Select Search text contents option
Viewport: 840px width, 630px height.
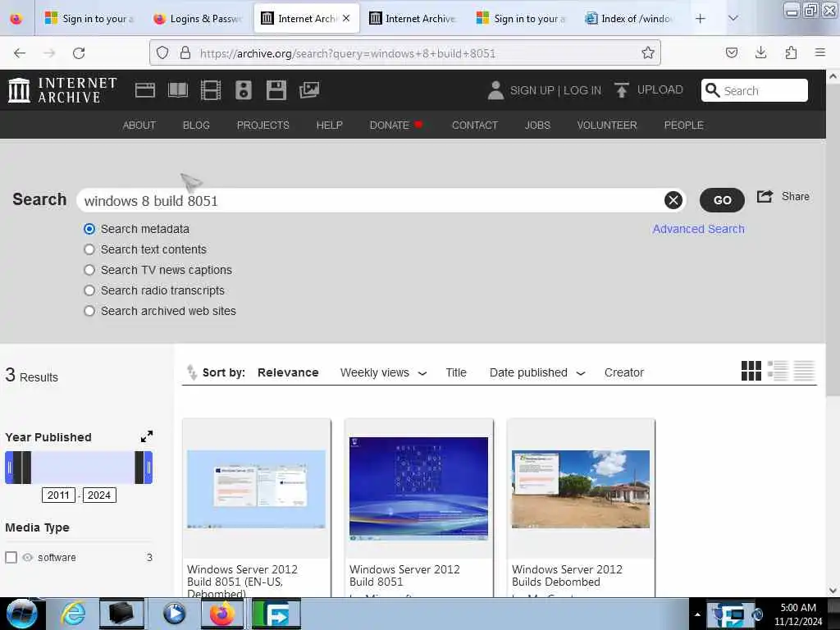89,249
